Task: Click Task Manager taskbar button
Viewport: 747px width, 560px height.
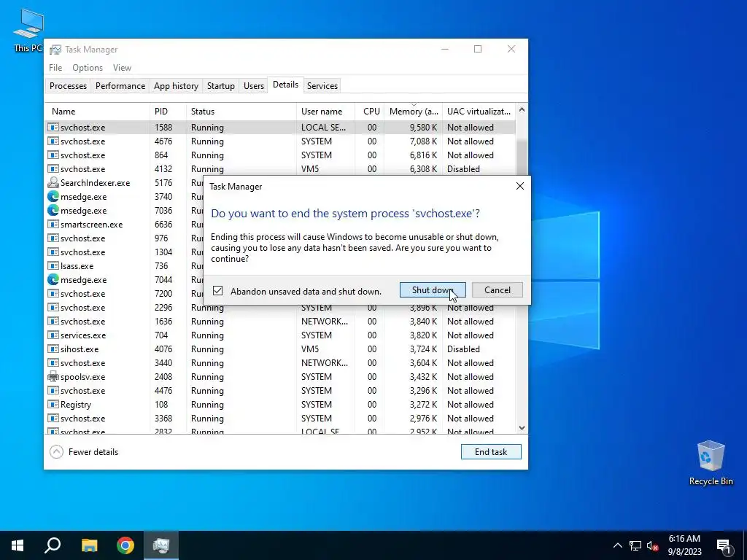Action: [161, 545]
